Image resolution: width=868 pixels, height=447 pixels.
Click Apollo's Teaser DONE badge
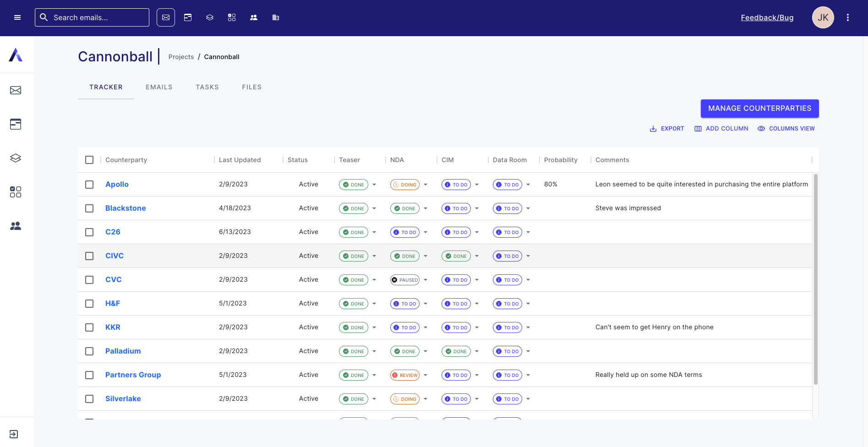point(354,185)
